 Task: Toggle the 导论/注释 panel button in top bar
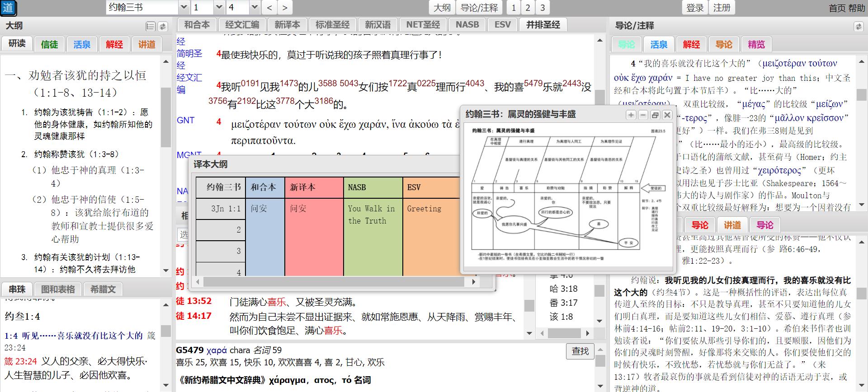coord(479,8)
